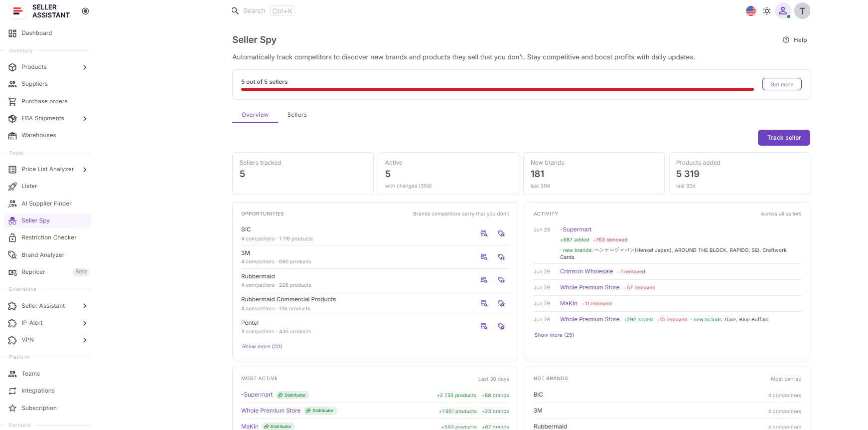Open the US flag language selector
The image size is (868, 430).
click(751, 11)
